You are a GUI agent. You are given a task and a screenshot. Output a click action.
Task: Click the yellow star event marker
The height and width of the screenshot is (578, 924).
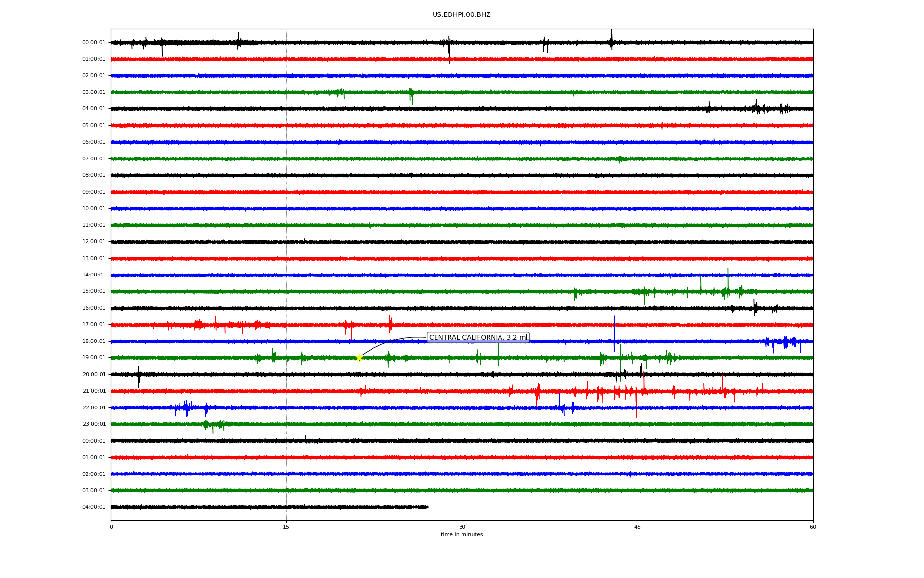click(x=359, y=357)
